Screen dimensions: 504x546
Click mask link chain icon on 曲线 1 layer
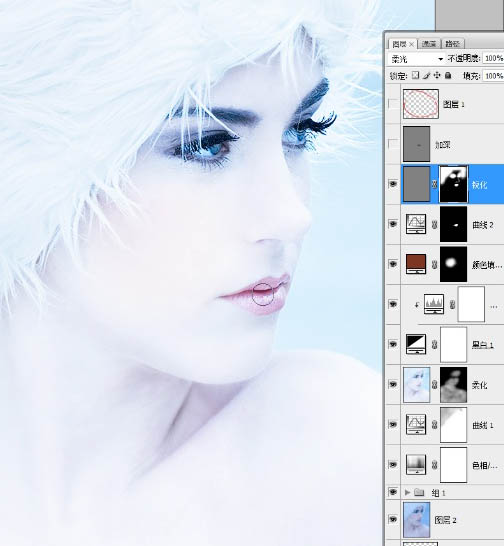(x=434, y=424)
